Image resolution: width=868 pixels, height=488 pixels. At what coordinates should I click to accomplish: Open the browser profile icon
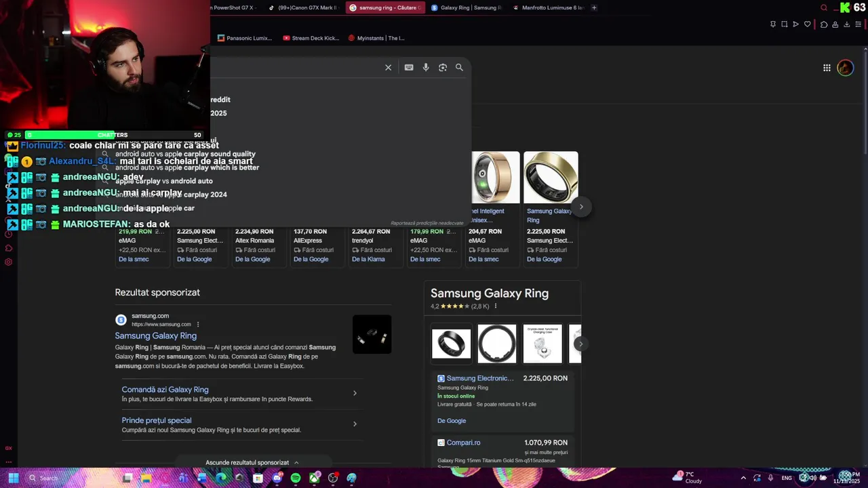(x=835, y=24)
